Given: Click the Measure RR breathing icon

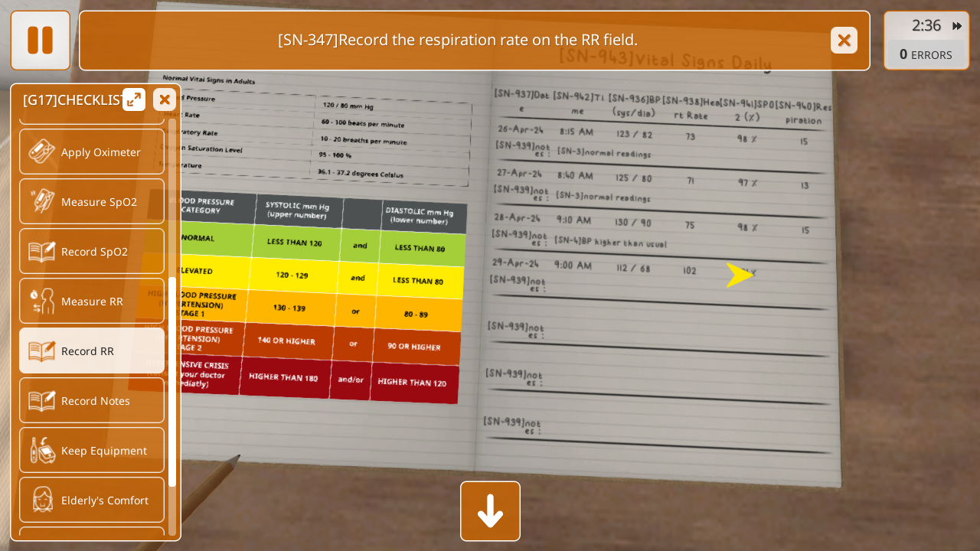Looking at the screenshot, I should pos(42,301).
